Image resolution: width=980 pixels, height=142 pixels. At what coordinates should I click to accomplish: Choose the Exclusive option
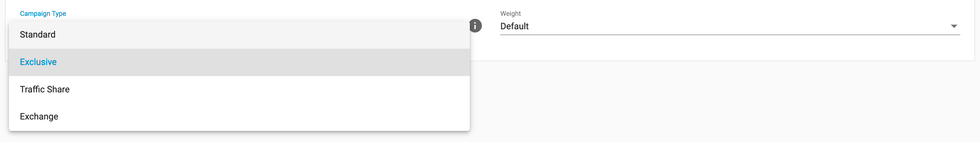pyautogui.click(x=38, y=62)
